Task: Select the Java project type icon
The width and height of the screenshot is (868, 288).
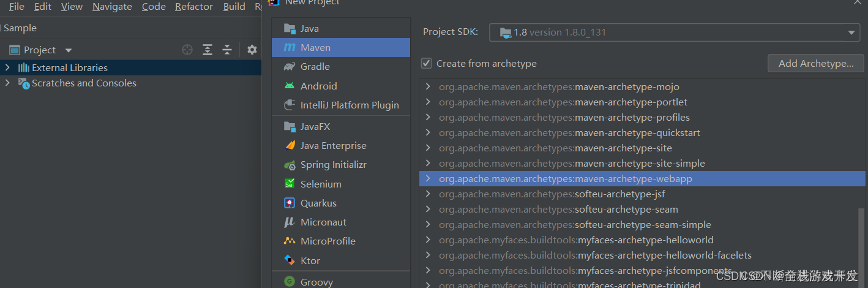Action: (x=290, y=28)
